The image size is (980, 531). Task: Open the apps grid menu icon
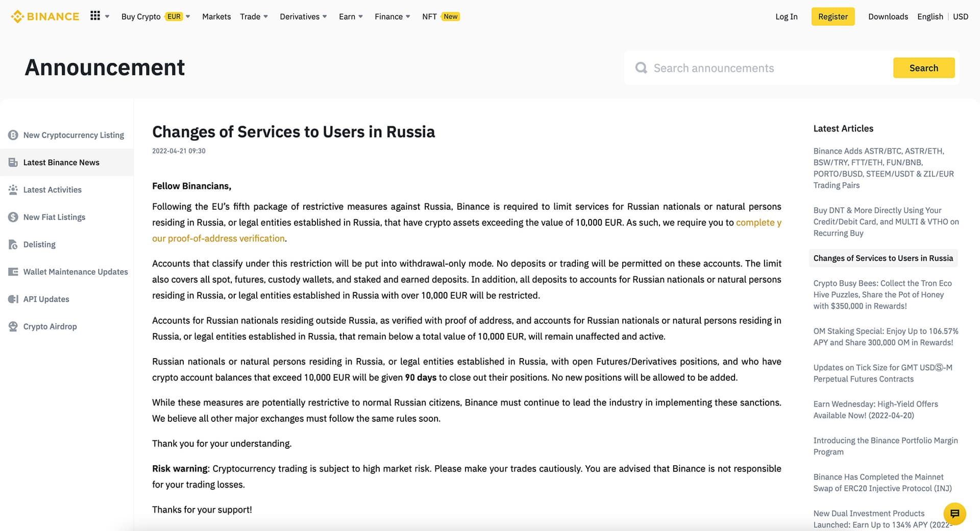click(x=95, y=16)
